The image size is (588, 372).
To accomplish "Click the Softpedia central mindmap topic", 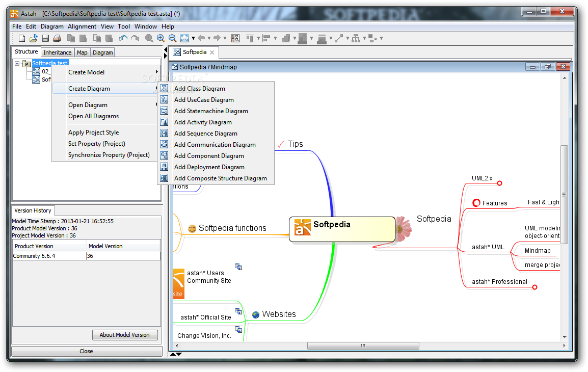I will [x=342, y=229].
